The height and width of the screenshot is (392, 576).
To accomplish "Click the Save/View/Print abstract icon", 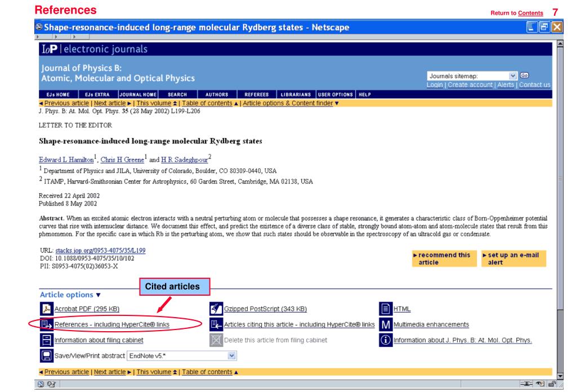I will click(46, 356).
